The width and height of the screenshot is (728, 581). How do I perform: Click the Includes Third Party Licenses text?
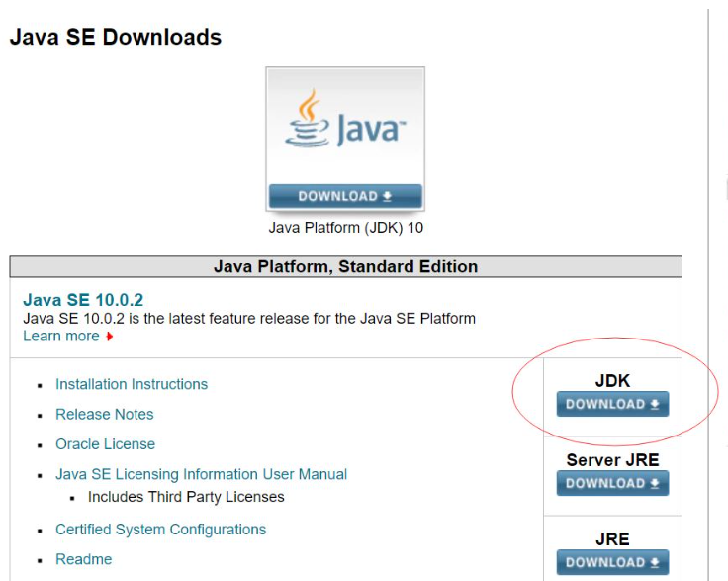click(x=186, y=497)
